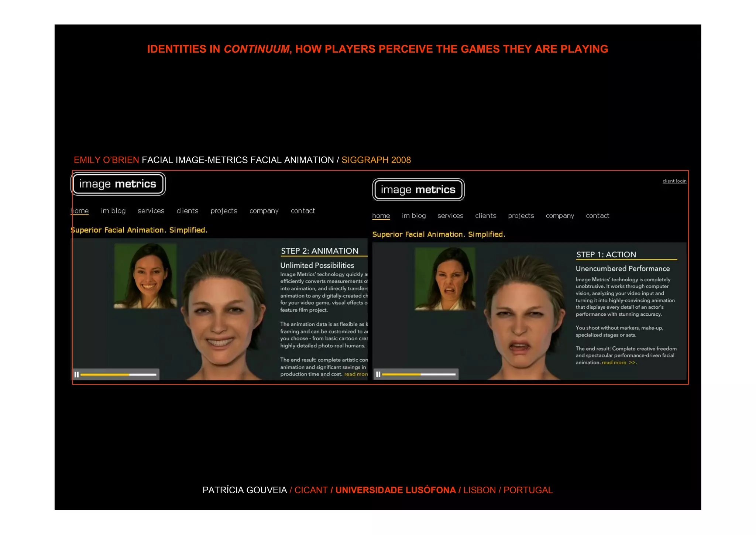Open services in the left menu
756x535 pixels.
click(151, 211)
